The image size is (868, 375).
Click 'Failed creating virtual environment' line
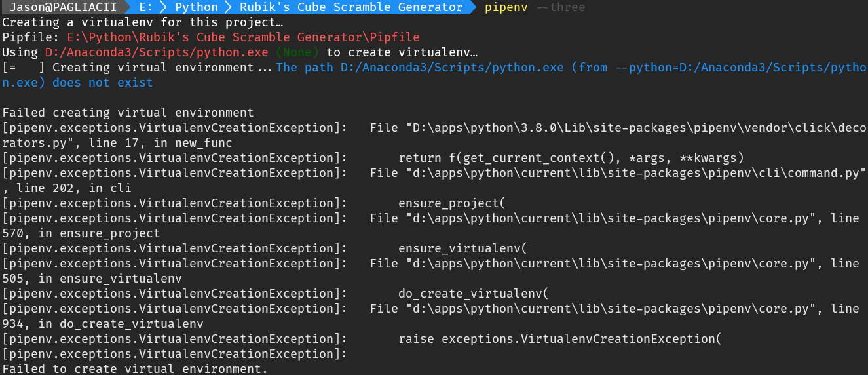click(128, 113)
